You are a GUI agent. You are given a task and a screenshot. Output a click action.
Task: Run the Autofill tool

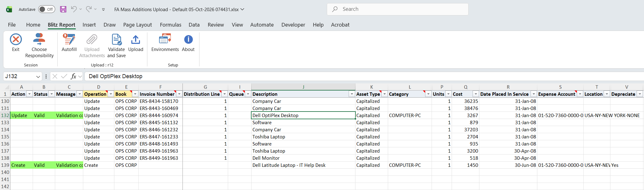pyautogui.click(x=69, y=43)
